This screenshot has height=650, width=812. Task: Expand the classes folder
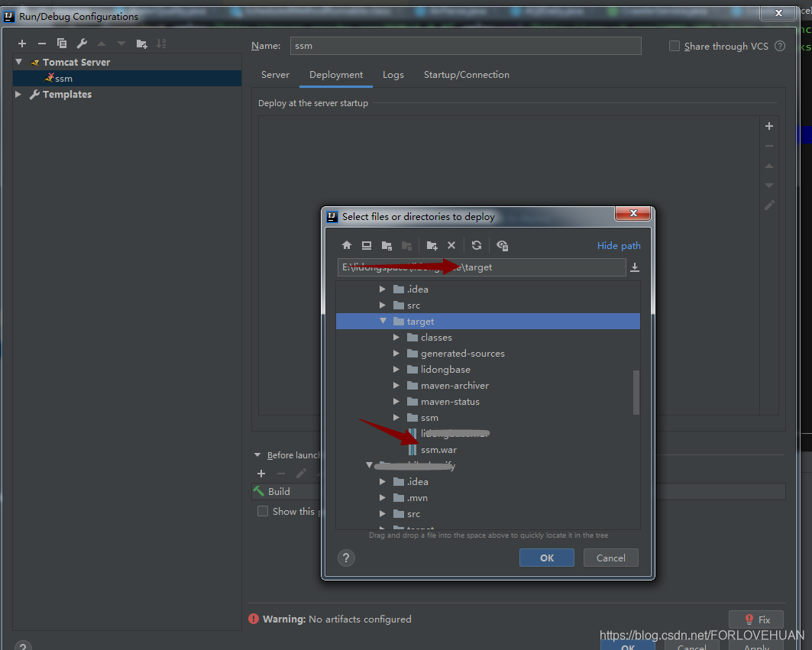[396, 337]
